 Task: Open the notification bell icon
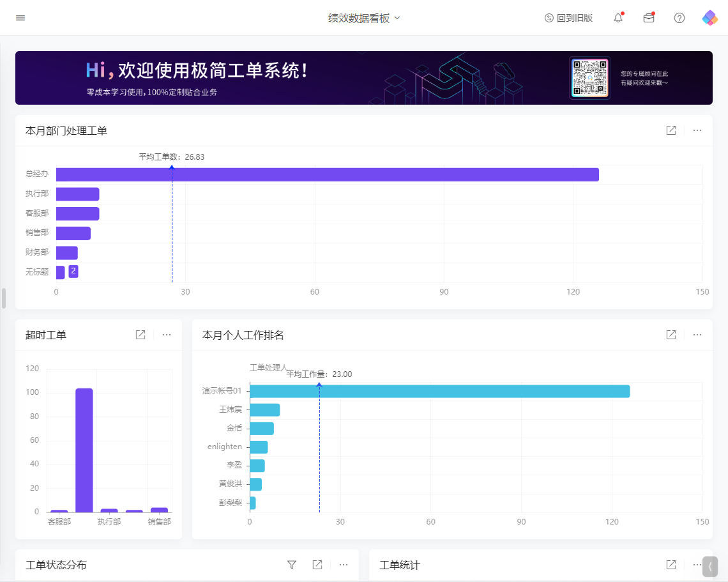point(618,18)
